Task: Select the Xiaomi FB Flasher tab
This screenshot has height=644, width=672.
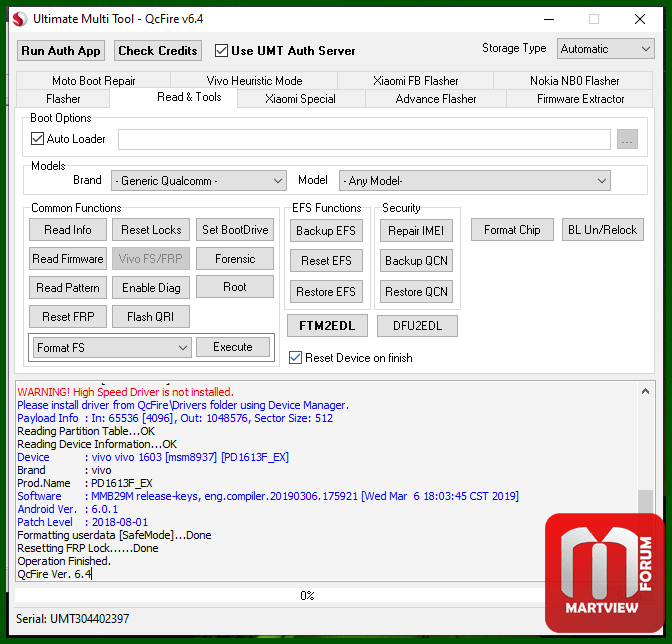Action: 415,81
